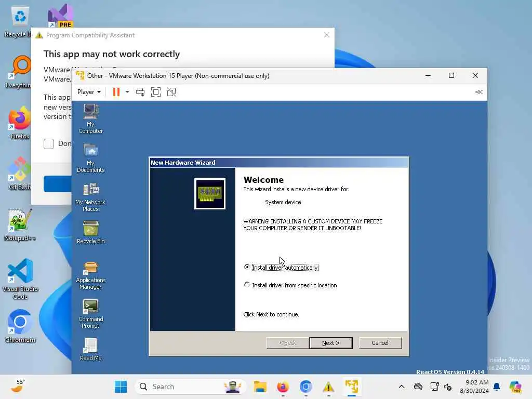Launch the Everything search desktop shortcut
The width and height of the screenshot is (532, 399).
pyautogui.click(x=19, y=72)
